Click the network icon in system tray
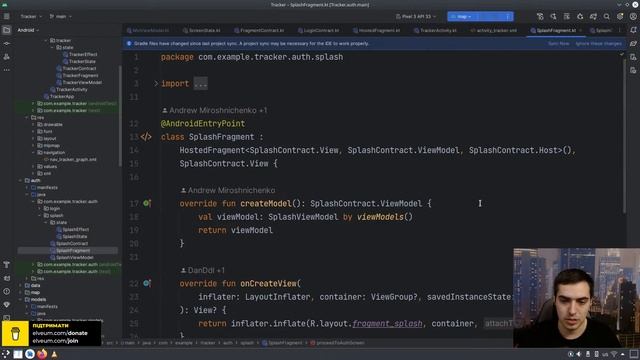 [x=614, y=354]
